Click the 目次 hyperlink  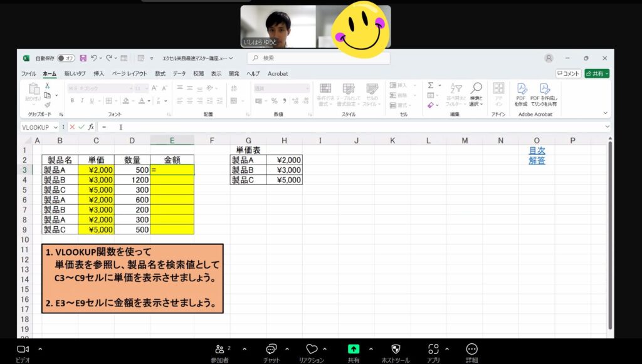536,150
